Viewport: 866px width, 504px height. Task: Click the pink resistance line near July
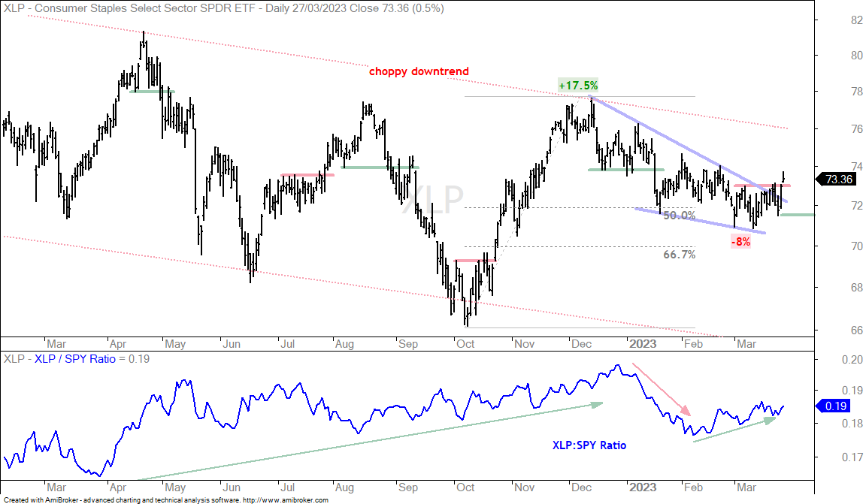click(x=307, y=175)
